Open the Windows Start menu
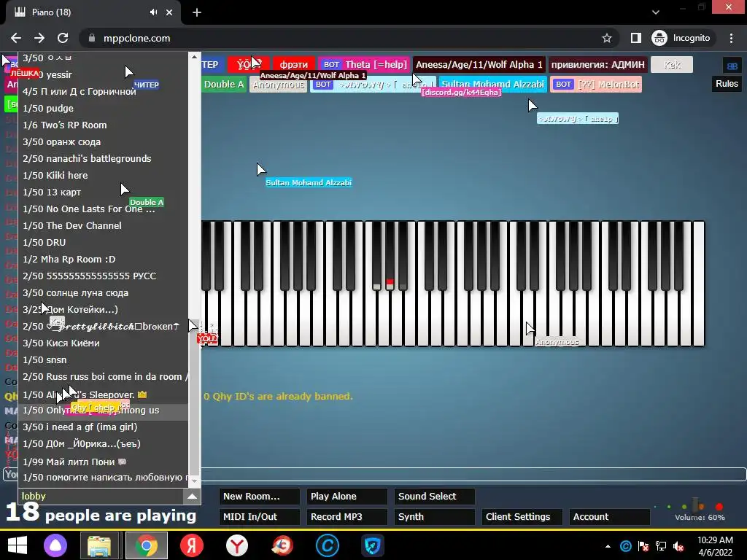 (x=18, y=545)
